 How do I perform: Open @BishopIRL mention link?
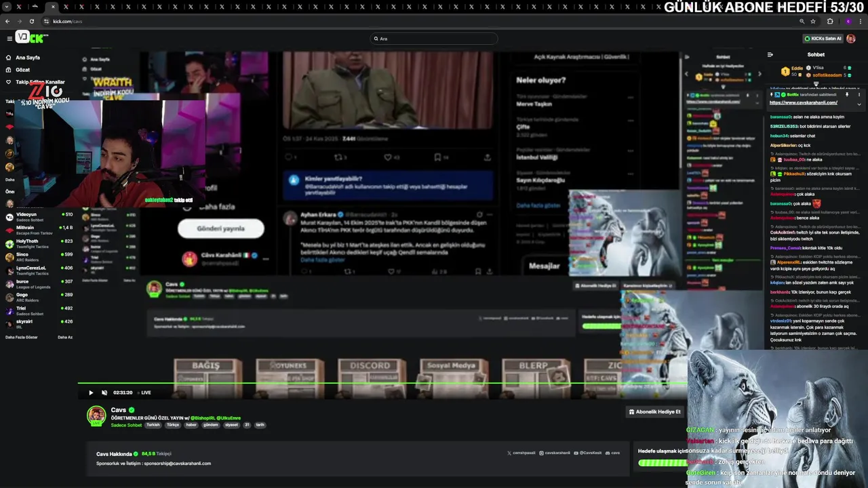pyautogui.click(x=202, y=418)
